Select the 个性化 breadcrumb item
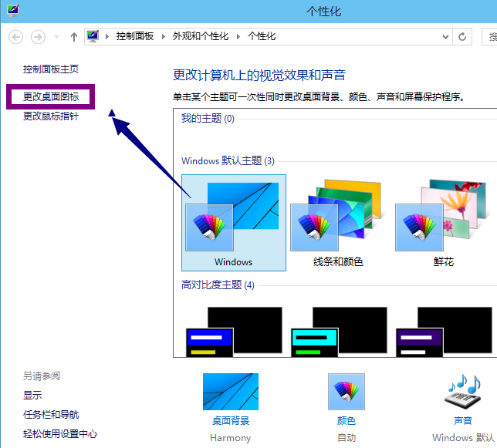 point(262,36)
